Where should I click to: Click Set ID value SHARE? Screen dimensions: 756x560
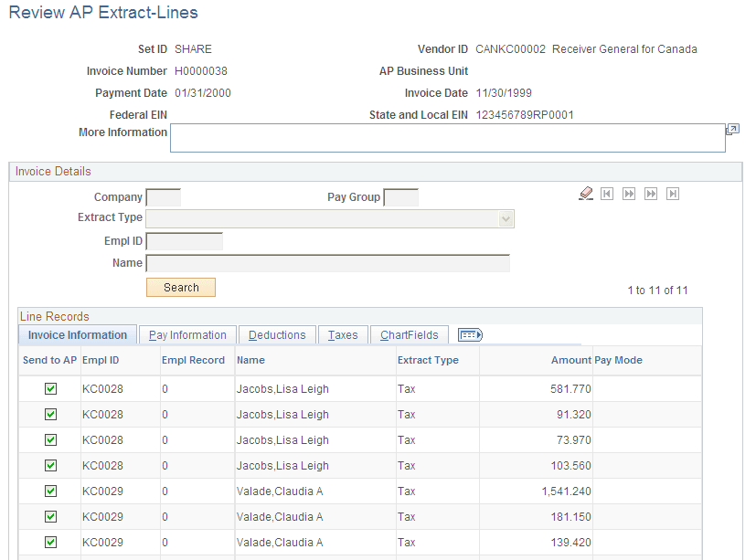[193, 49]
